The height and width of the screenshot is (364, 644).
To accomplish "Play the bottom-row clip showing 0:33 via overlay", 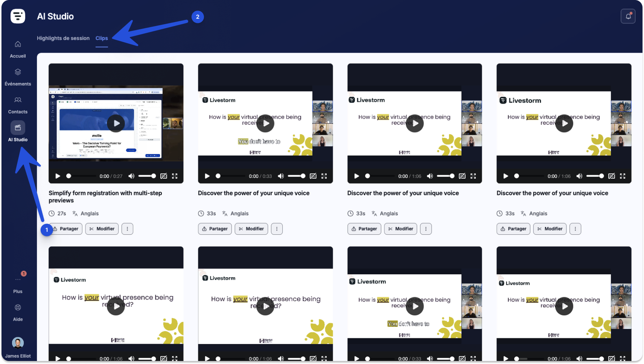I will [415, 306].
